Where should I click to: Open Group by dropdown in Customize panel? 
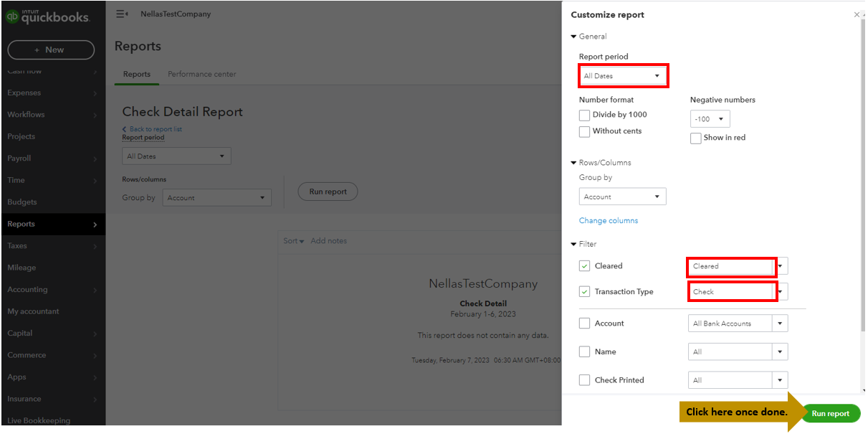click(x=622, y=197)
